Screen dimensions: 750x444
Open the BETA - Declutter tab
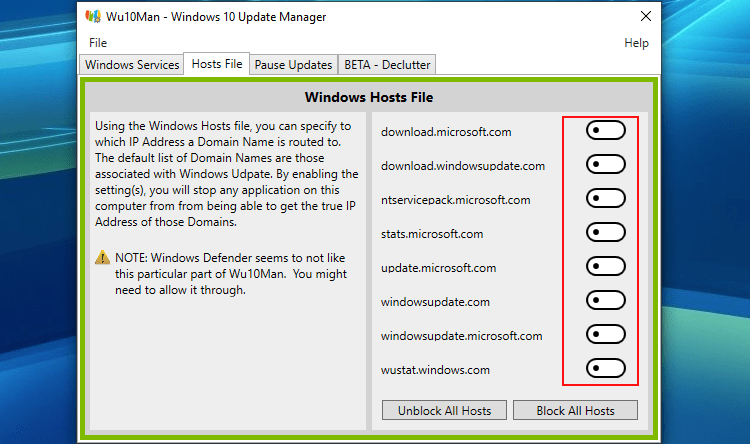[x=387, y=65]
